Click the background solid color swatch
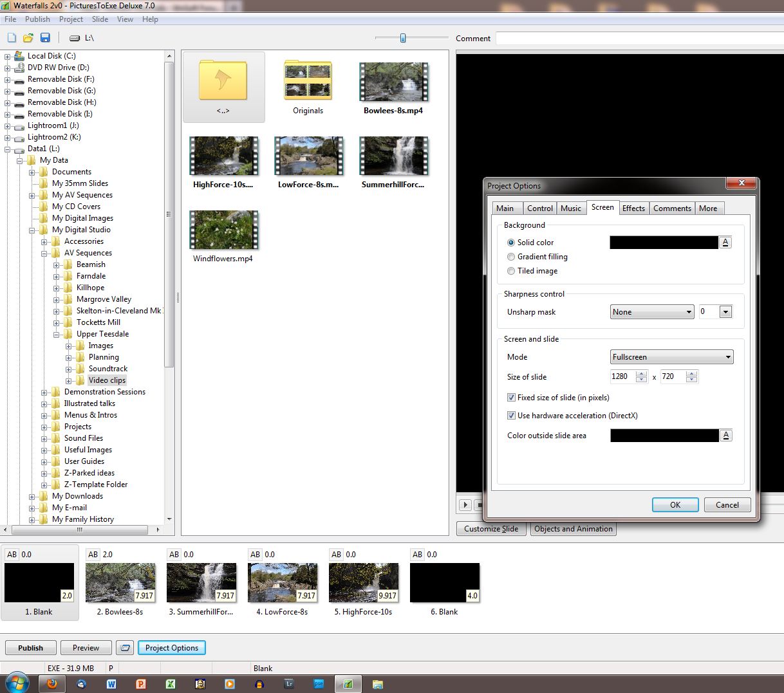The image size is (784, 693). (x=663, y=243)
